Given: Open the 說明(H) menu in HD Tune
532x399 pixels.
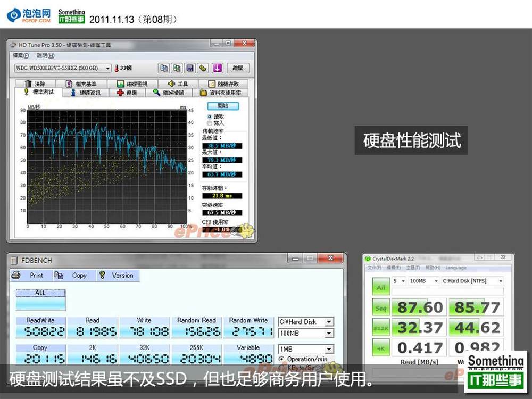Looking at the screenshot, I should (x=45, y=55).
